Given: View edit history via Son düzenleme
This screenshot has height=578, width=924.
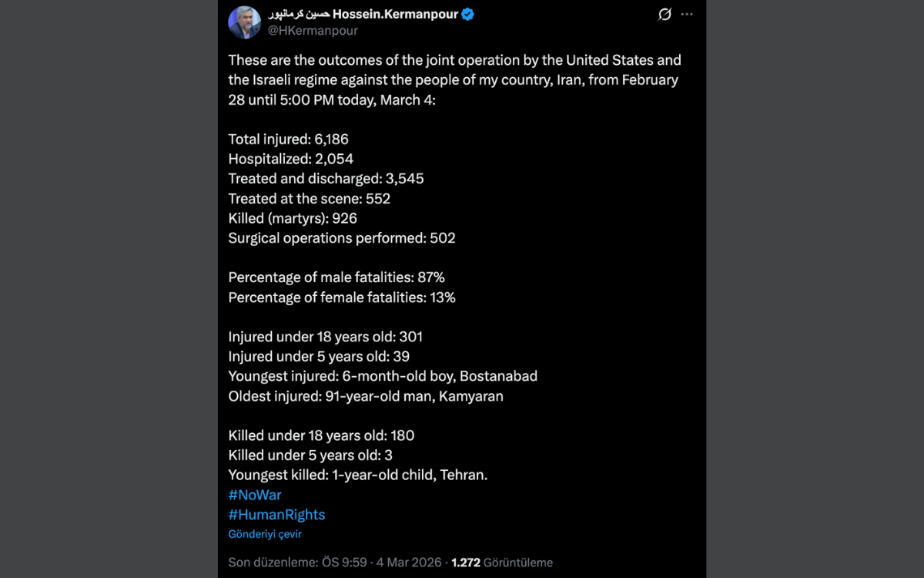Looking at the screenshot, I should click(273, 563).
